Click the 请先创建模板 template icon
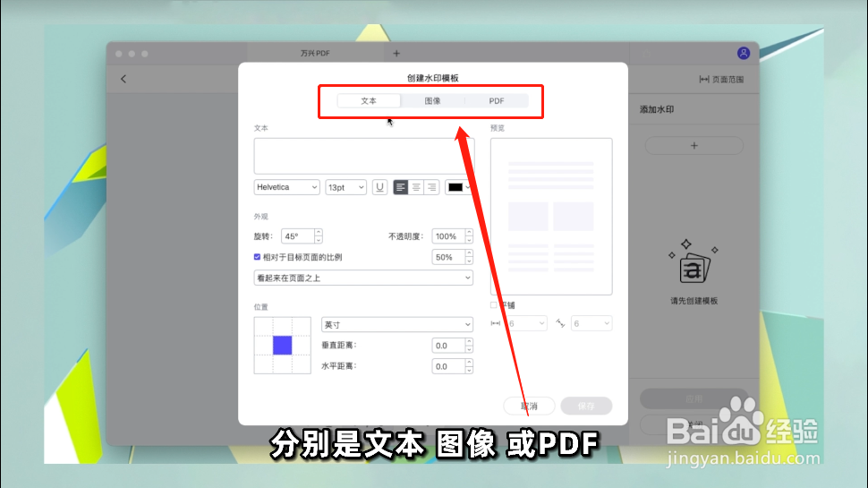The width and height of the screenshot is (868, 488). pyautogui.click(x=694, y=261)
